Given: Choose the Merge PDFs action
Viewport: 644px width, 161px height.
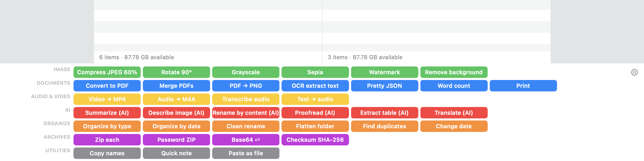Looking at the screenshot, I should 176,86.
